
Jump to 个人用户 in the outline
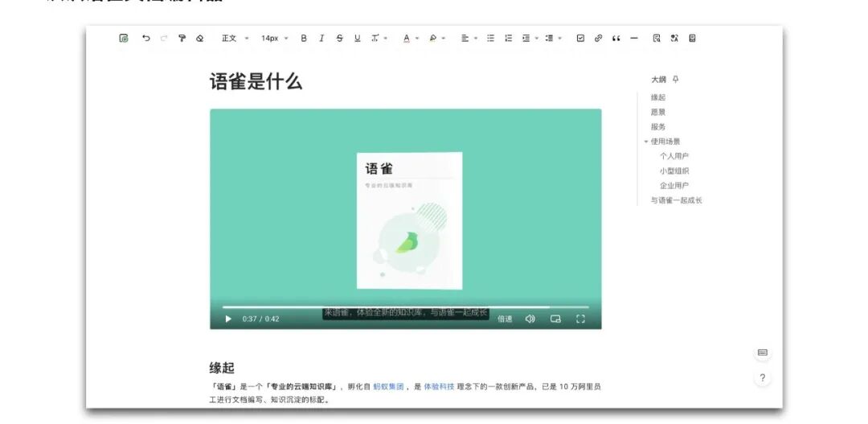(x=674, y=156)
